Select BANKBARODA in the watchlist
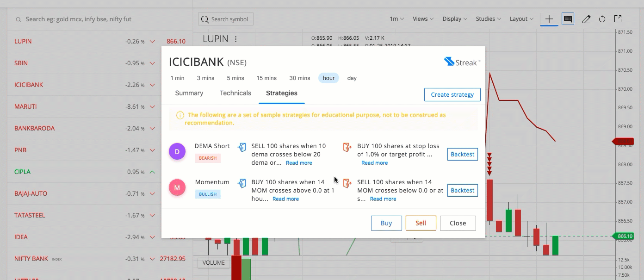 click(35, 129)
